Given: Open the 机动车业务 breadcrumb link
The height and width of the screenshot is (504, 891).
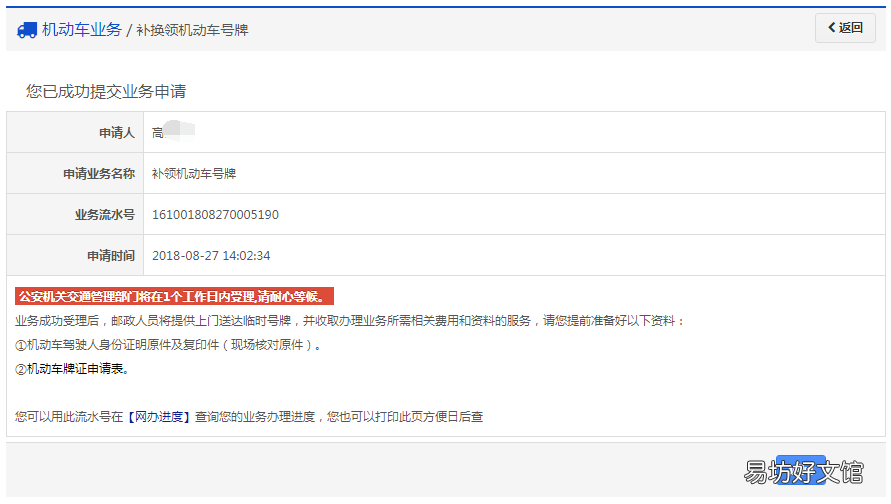Looking at the screenshot, I should (x=82, y=30).
